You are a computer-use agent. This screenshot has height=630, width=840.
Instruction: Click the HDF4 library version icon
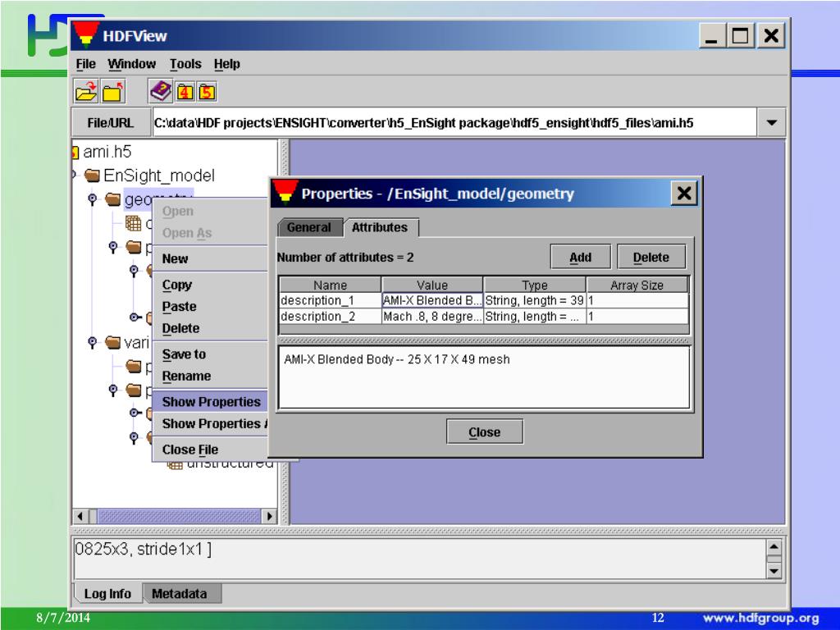[x=185, y=92]
